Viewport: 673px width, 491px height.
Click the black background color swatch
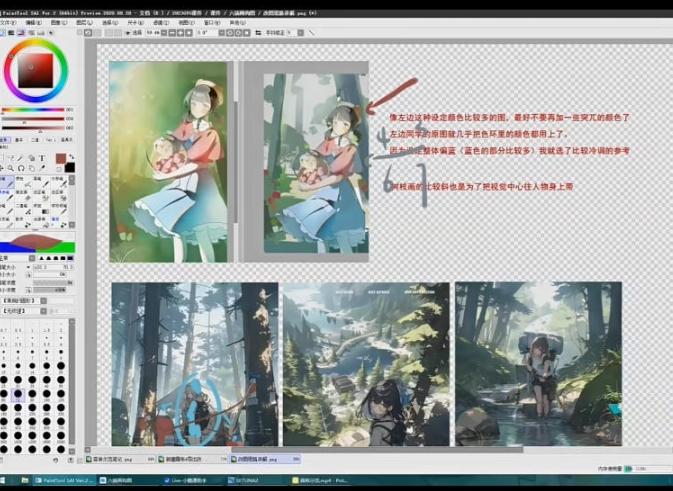pyautogui.click(x=70, y=167)
